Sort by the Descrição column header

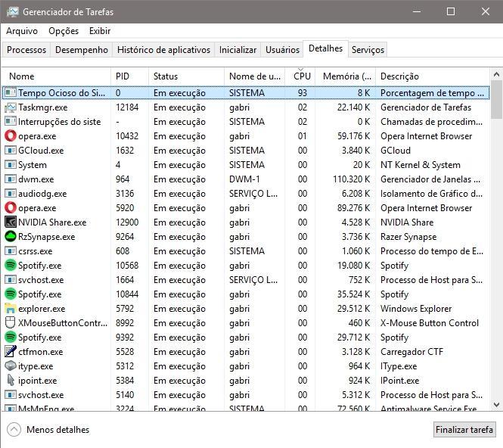coord(433,76)
